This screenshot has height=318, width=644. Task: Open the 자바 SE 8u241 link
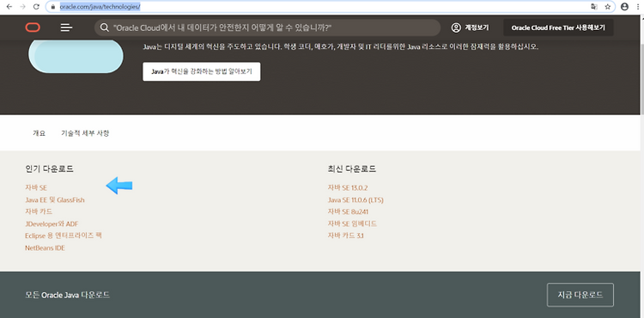click(x=349, y=212)
